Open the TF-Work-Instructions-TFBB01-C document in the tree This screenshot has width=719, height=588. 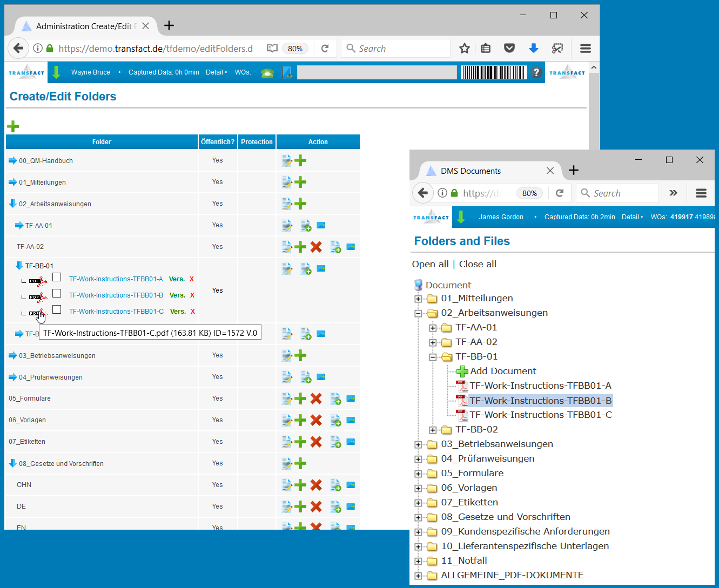[x=541, y=415]
